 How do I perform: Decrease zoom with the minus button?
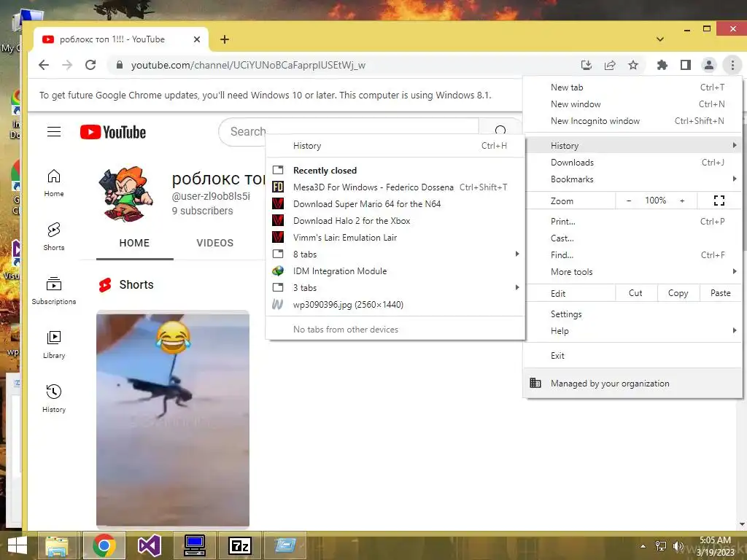[629, 201]
